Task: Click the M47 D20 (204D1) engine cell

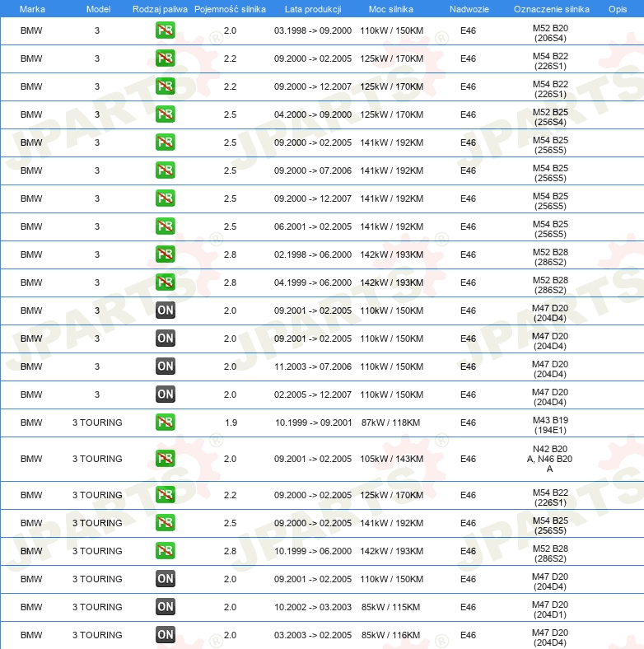Action: [x=550, y=609]
